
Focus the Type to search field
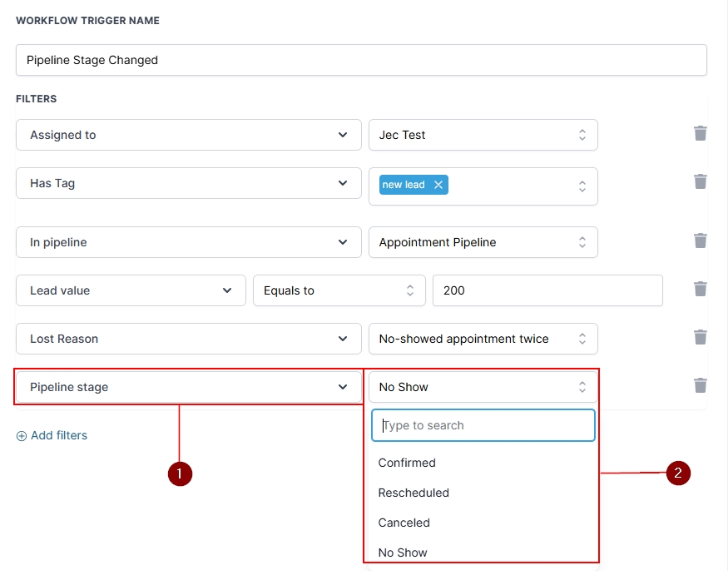click(x=483, y=425)
